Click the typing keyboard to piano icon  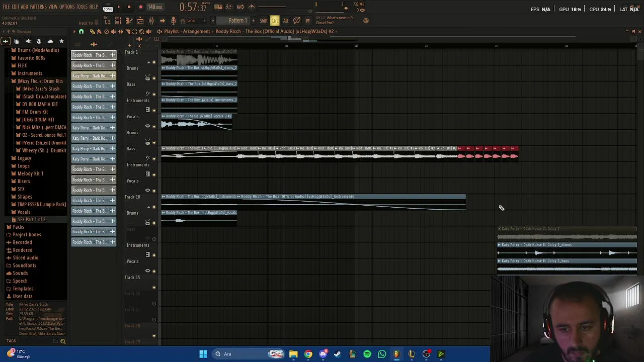218,7
